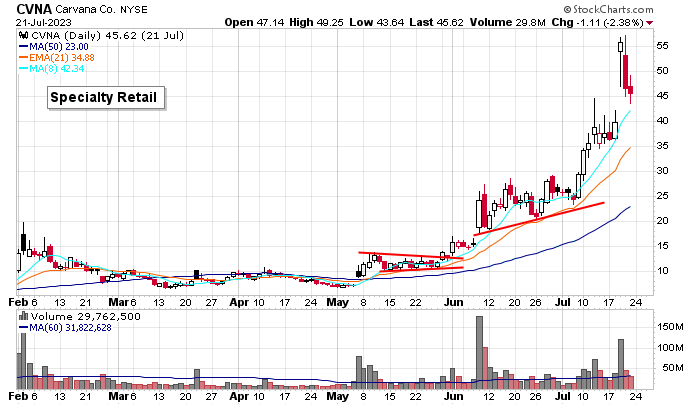Click the 15 label on the price axis
Viewport: 700px width, 405px height.
click(x=662, y=246)
